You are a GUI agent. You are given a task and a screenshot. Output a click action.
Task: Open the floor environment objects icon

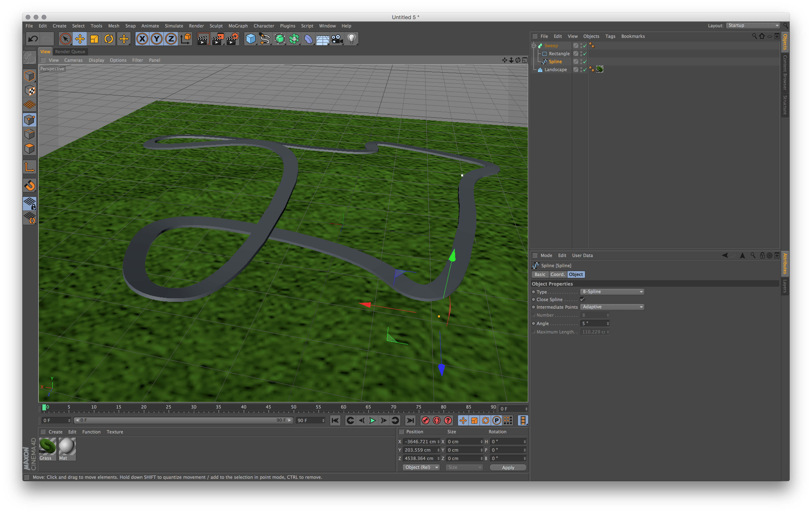pos(323,39)
